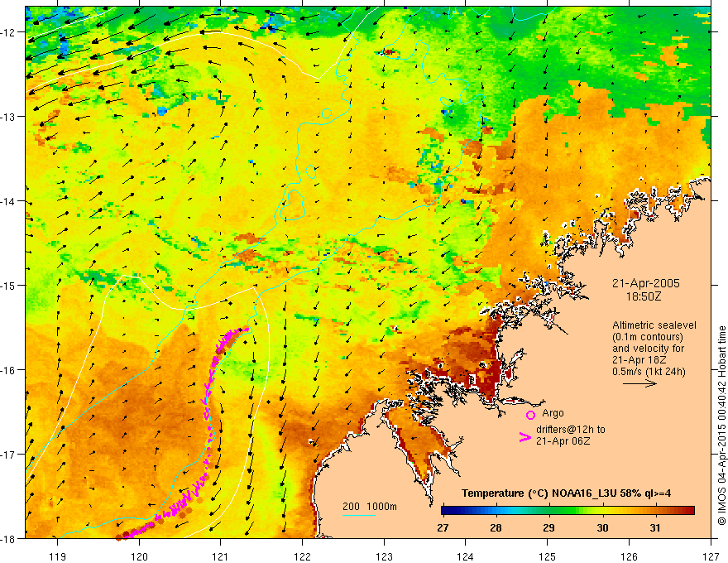
Task: Click the temperature color bar
Action: tap(568, 510)
